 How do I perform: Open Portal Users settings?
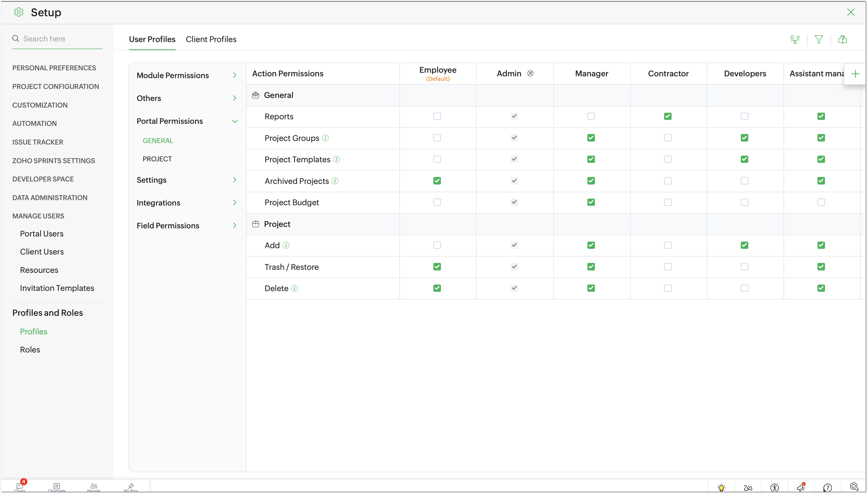coord(42,233)
